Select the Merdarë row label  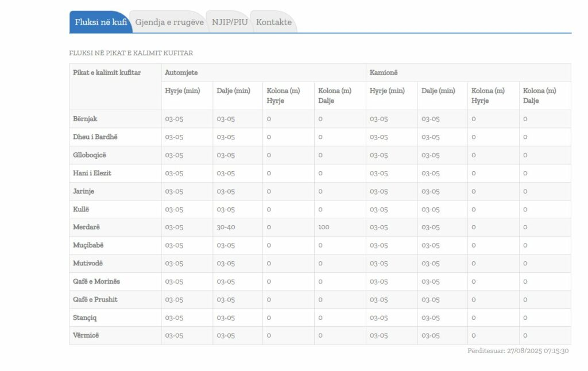click(x=86, y=227)
